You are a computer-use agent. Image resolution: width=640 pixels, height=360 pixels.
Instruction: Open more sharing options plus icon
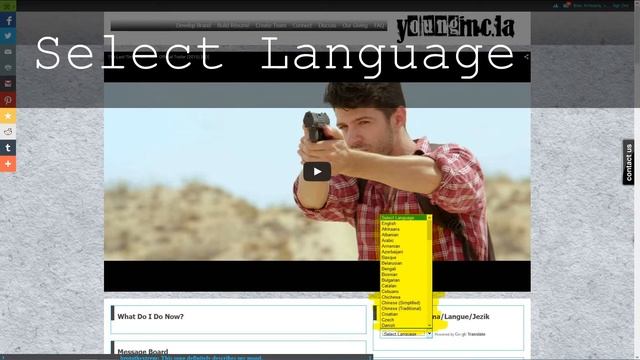[x=8, y=164]
